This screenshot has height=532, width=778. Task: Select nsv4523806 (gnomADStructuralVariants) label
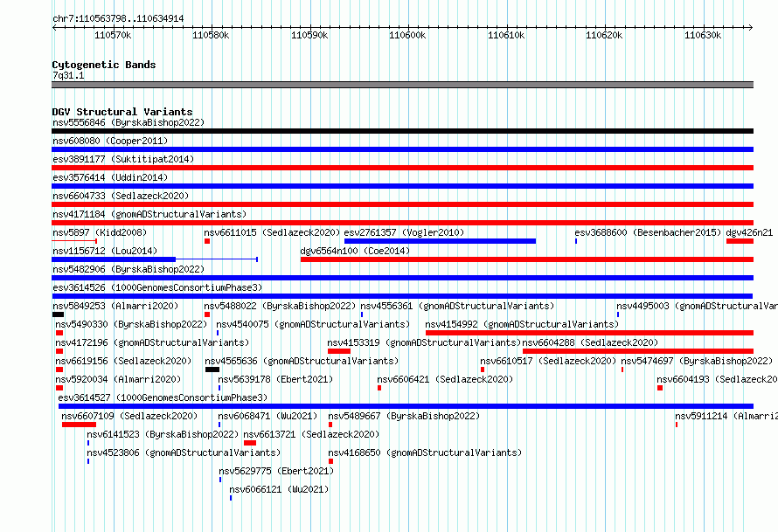tap(184, 453)
